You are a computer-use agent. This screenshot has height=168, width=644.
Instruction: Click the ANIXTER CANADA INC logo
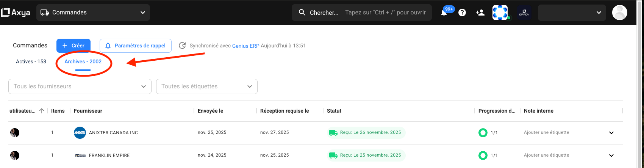[80, 133]
